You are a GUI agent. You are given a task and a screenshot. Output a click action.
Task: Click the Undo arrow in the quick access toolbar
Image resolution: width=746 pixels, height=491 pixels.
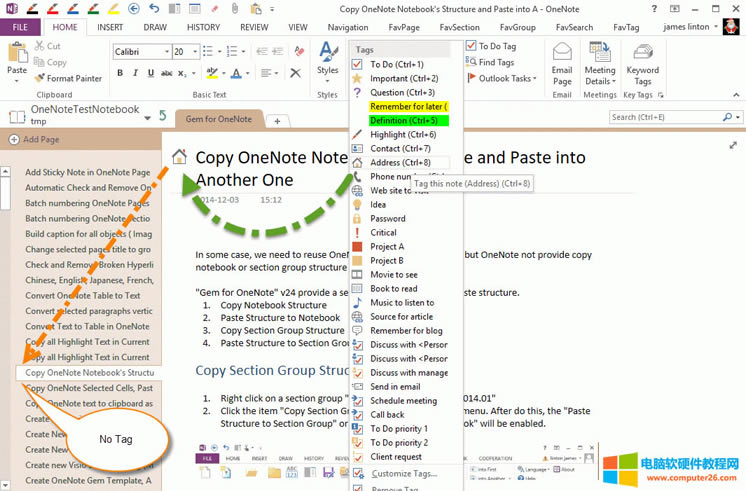point(153,9)
